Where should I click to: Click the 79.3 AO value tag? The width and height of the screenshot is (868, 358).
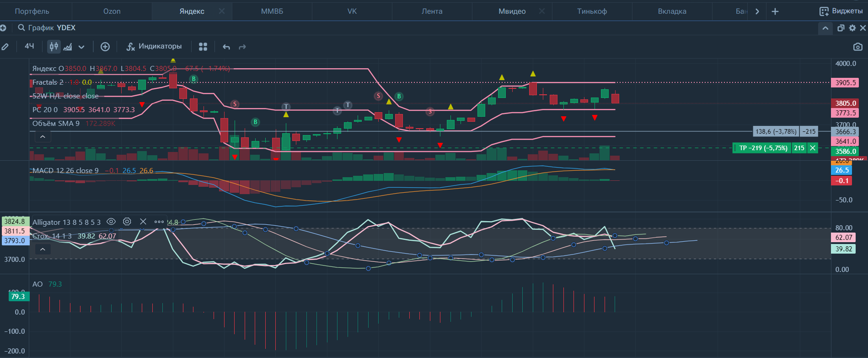coord(19,297)
